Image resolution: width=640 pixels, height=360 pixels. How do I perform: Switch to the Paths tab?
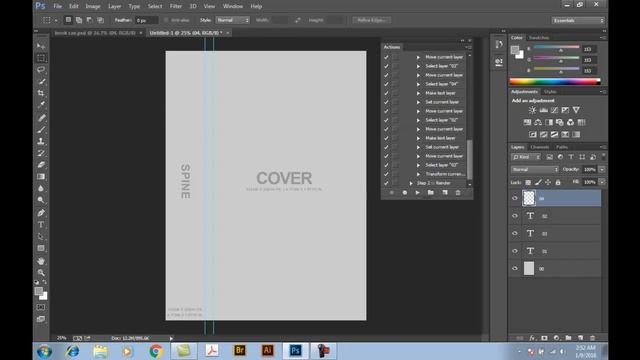(562, 147)
